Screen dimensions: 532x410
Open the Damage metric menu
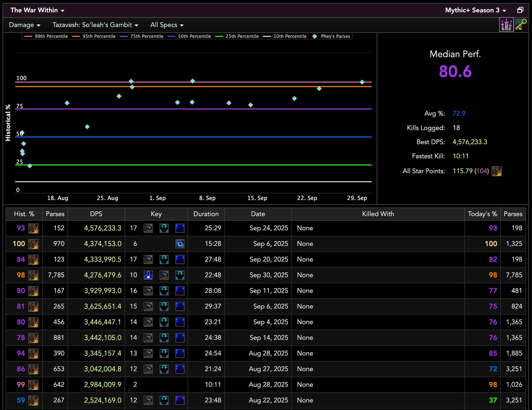[25, 25]
